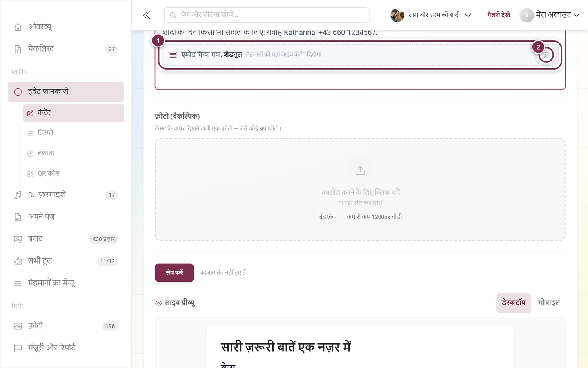Screen dimensions: 588x368
Task: Click the ओवरव्यू home icon
Action: 18,27
